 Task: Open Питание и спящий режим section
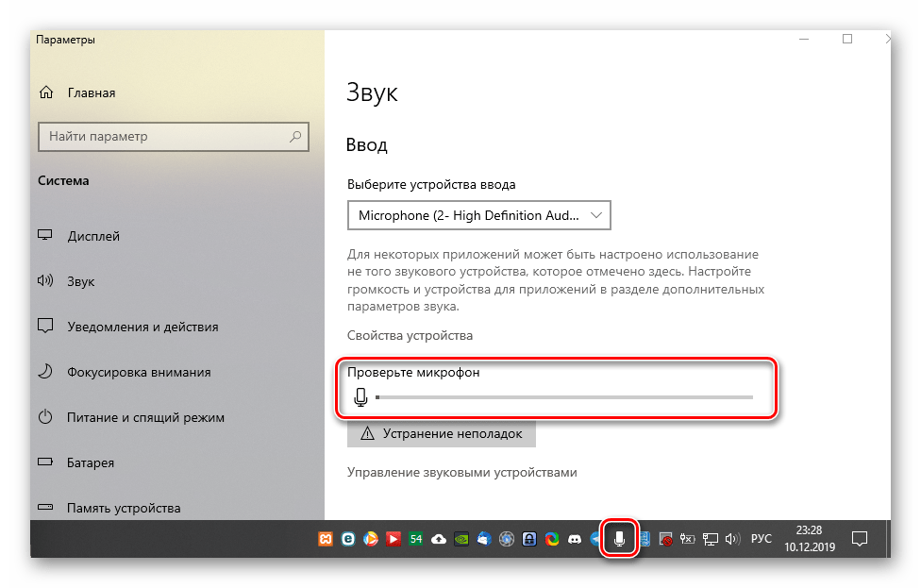pos(145,417)
